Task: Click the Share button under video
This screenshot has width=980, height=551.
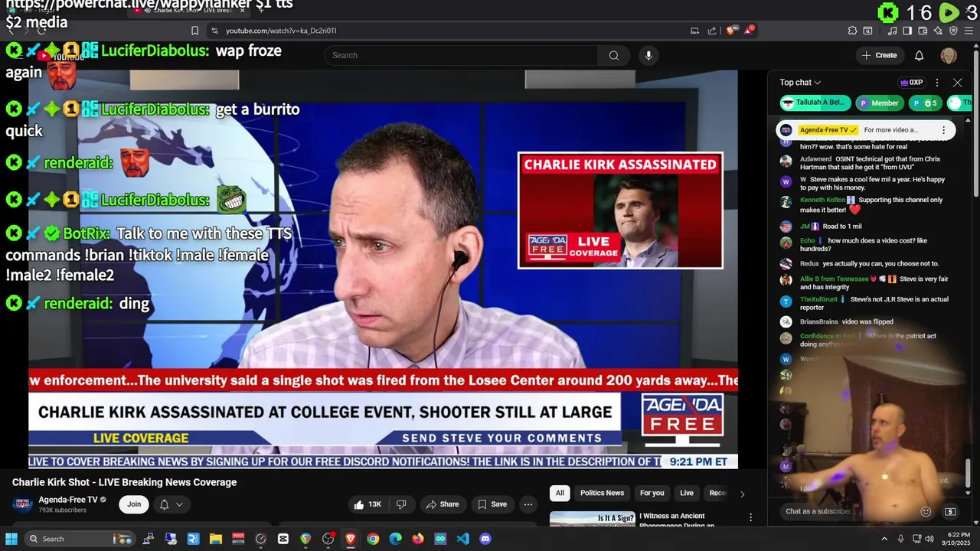Action: tap(443, 504)
